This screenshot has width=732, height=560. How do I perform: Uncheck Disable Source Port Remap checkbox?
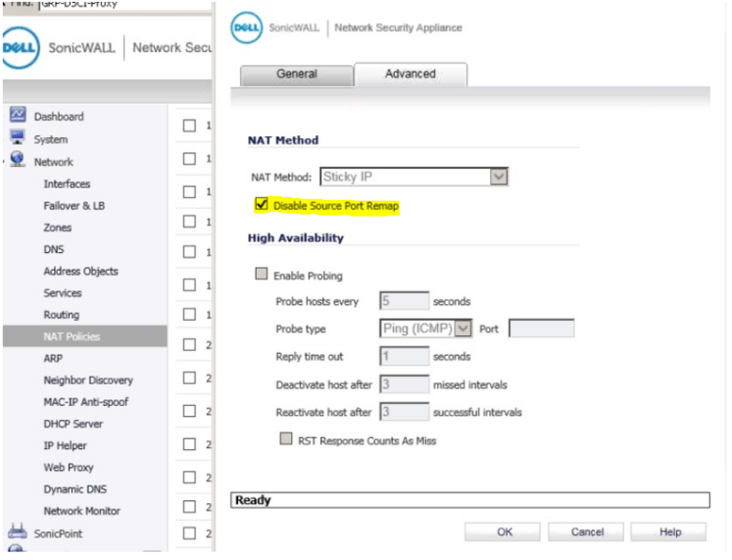(261, 204)
